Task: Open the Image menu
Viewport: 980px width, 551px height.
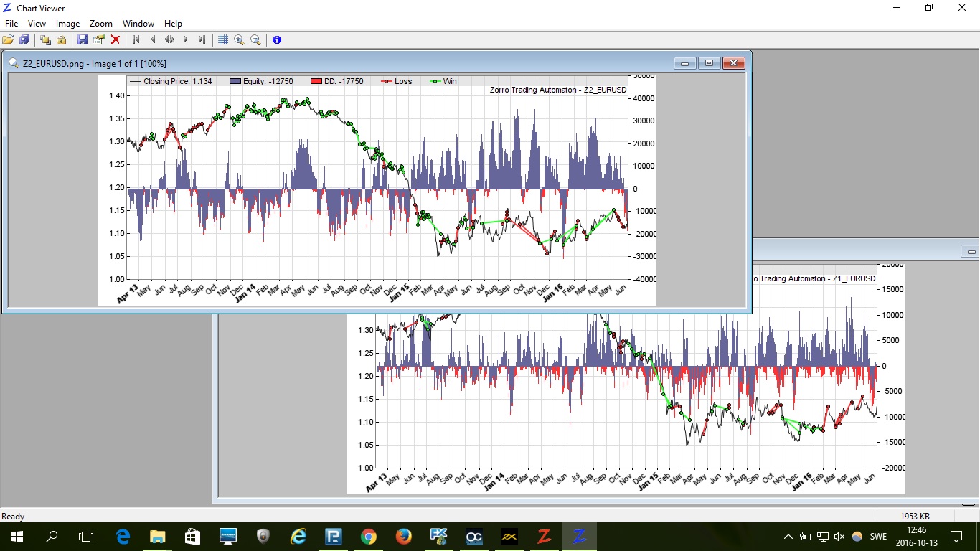Action: coord(68,24)
